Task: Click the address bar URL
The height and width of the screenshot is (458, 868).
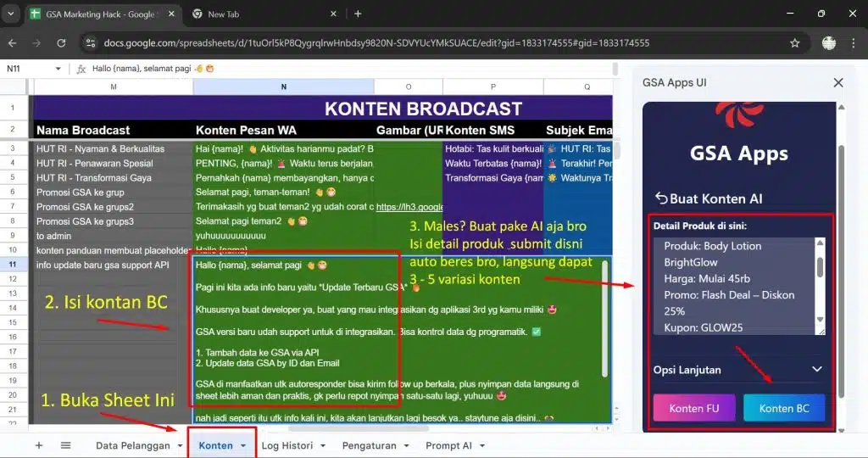Action: coord(376,43)
